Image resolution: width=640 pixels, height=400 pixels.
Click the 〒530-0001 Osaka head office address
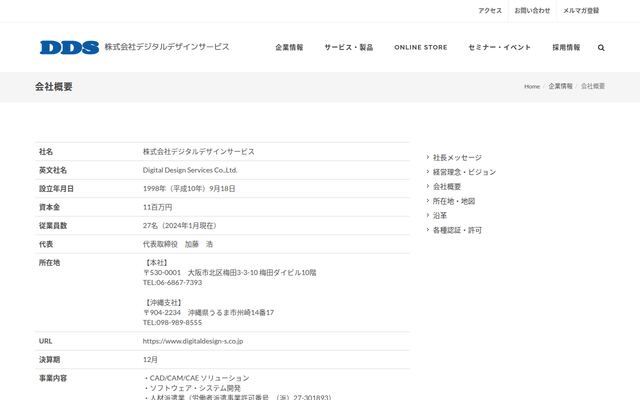point(229,272)
